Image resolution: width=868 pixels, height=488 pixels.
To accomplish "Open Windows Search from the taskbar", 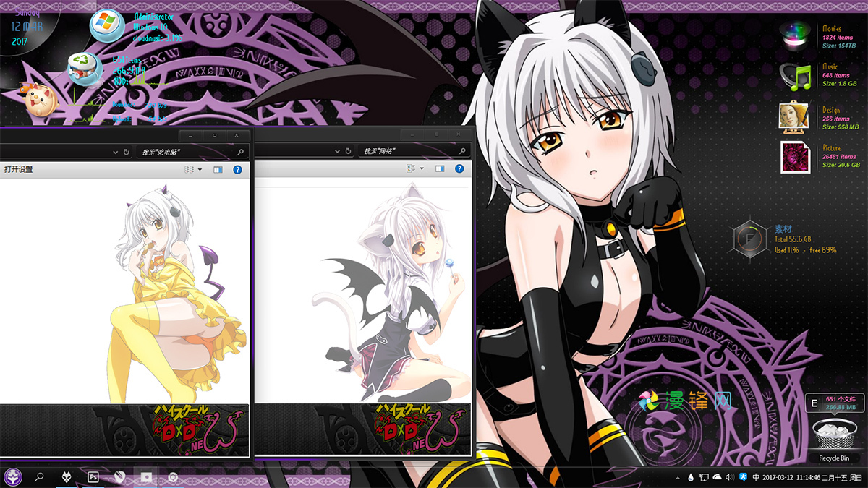I will 40,477.
